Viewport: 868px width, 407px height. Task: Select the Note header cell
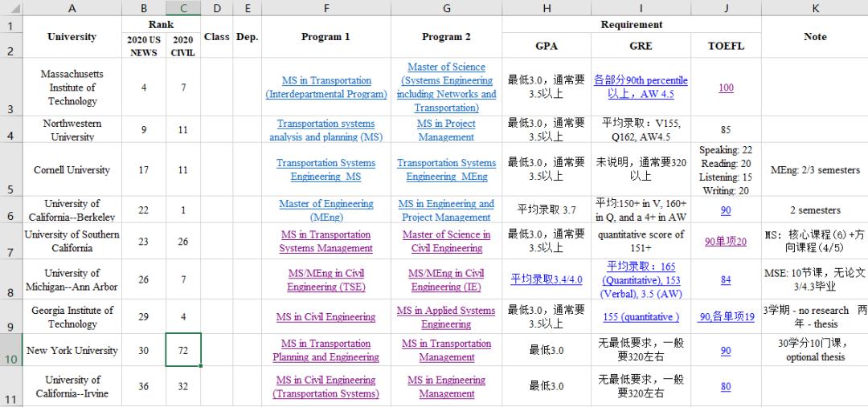coord(814,36)
